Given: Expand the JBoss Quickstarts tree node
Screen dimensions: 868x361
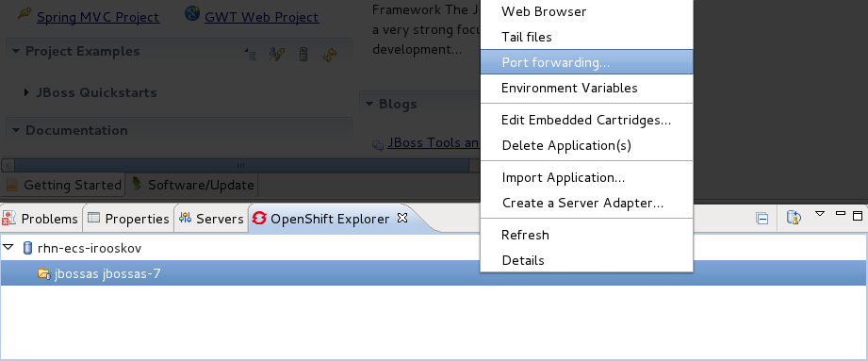Looking at the screenshot, I should pyautogui.click(x=26, y=92).
